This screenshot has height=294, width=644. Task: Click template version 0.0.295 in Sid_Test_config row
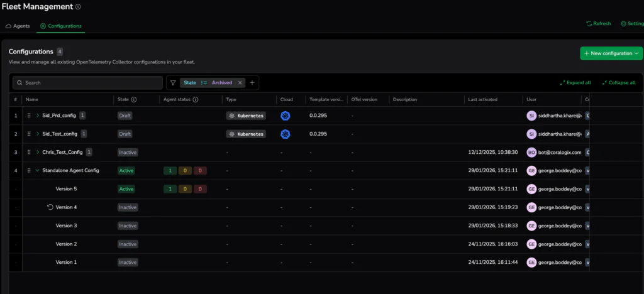tap(318, 134)
